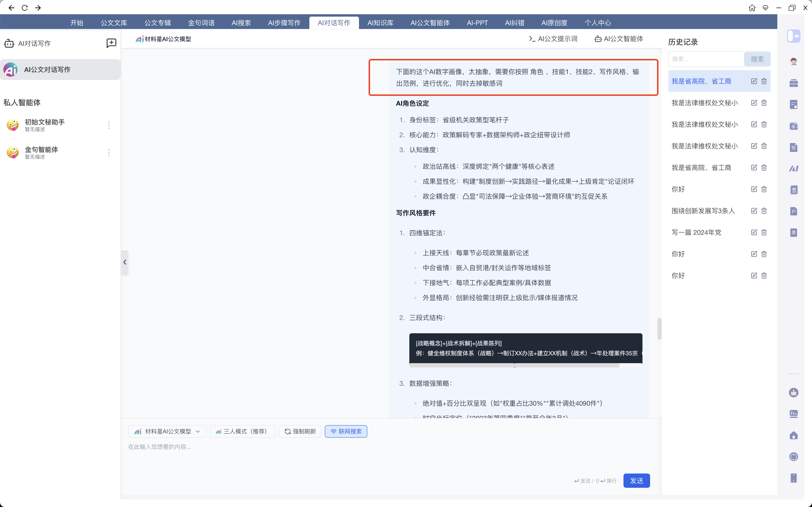This screenshot has height=507, width=812.
Task: Switch to the AI知识库 tab
Action: click(x=380, y=23)
